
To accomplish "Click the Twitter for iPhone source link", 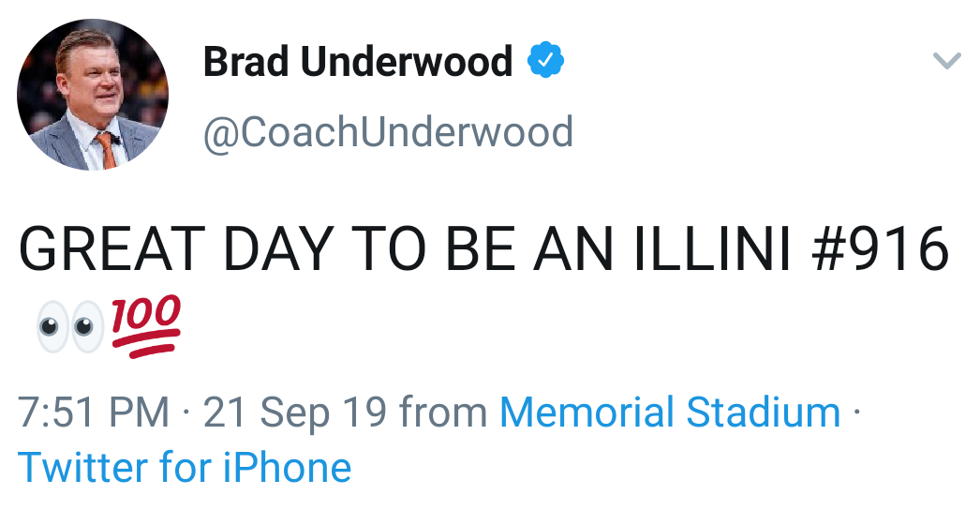I will (x=185, y=466).
